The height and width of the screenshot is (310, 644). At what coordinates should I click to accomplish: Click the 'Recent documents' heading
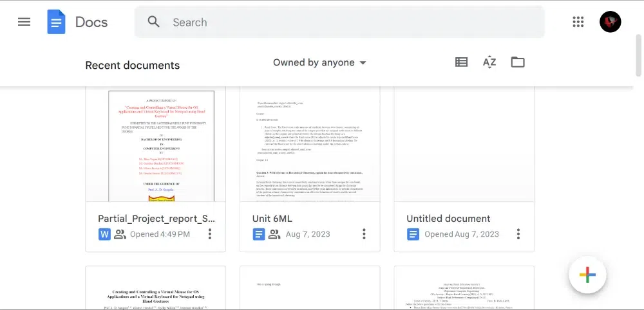132,65
